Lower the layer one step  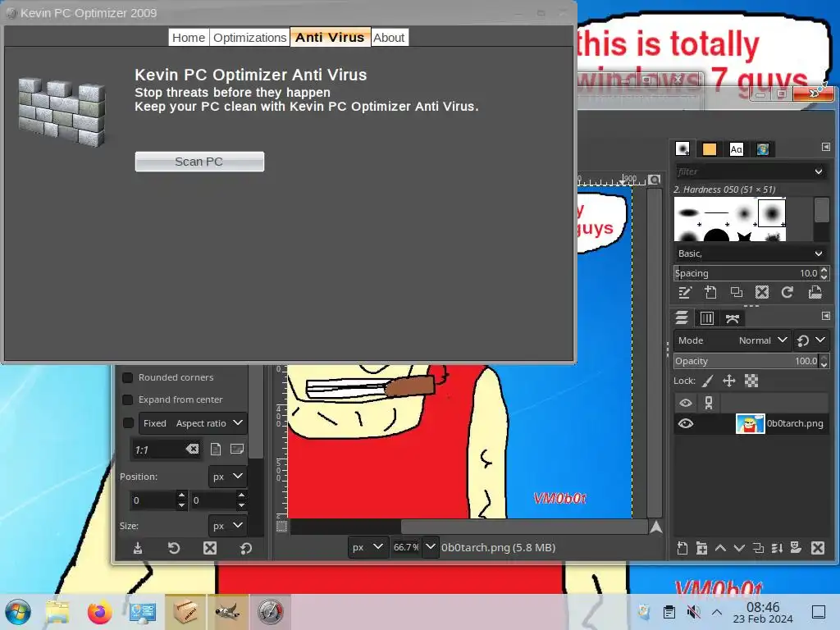[739, 548]
